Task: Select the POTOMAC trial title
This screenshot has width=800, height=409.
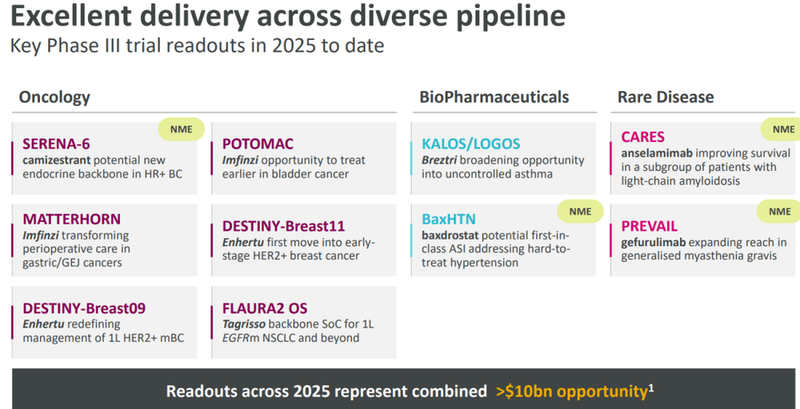Action: pyautogui.click(x=258, y=144)
